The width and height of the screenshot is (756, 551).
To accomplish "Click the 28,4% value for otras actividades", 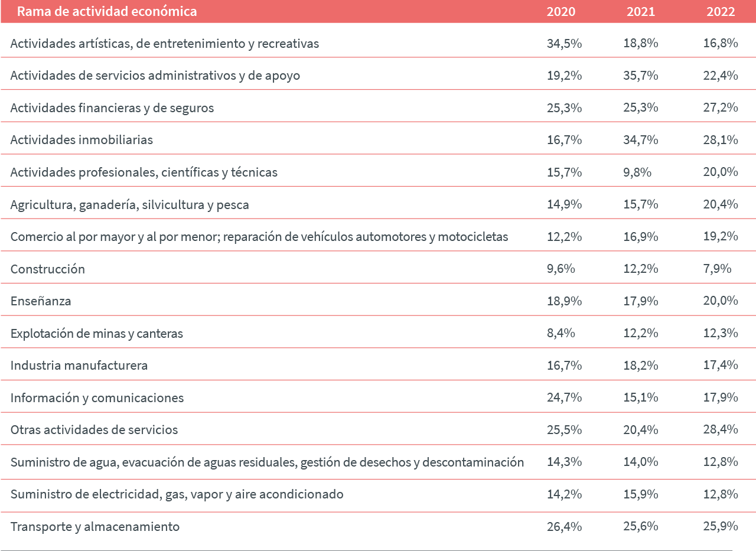I will [x=720, y=430].
